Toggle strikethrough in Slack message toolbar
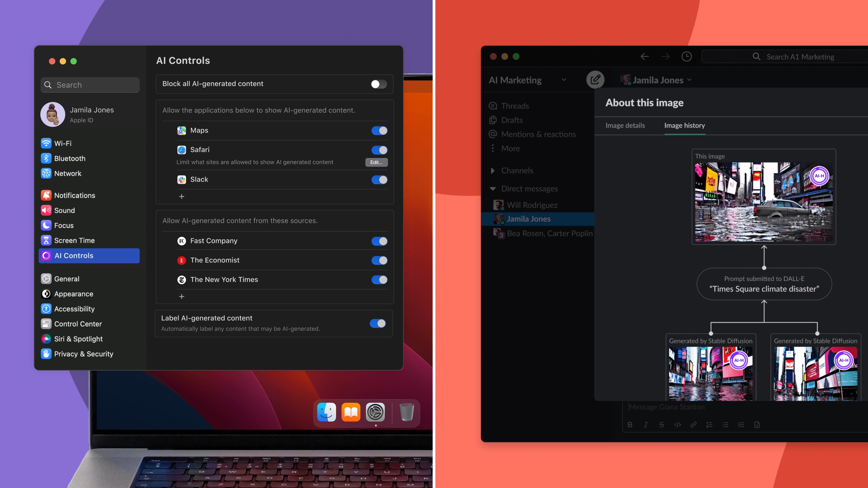868x488 pixels. pyautogui.click(x=662, y=424)
